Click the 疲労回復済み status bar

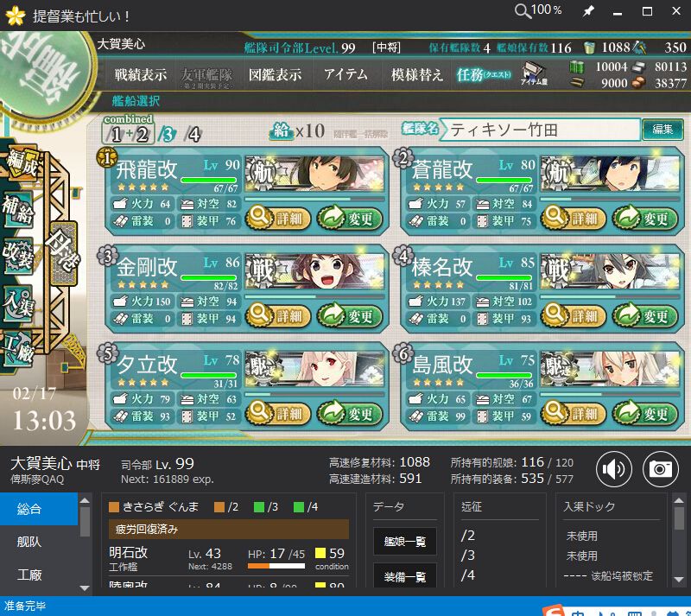click(x=228, y=529)
